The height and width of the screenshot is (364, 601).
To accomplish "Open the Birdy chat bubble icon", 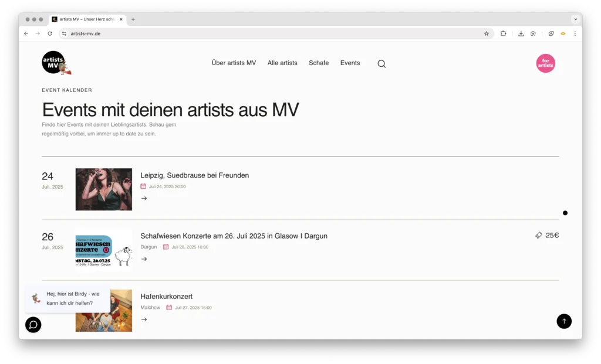I will 33,325.
